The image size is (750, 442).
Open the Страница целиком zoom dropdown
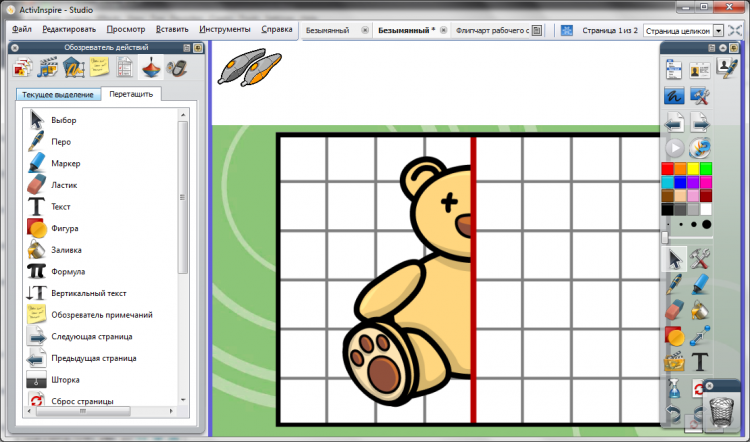point(718,31)
